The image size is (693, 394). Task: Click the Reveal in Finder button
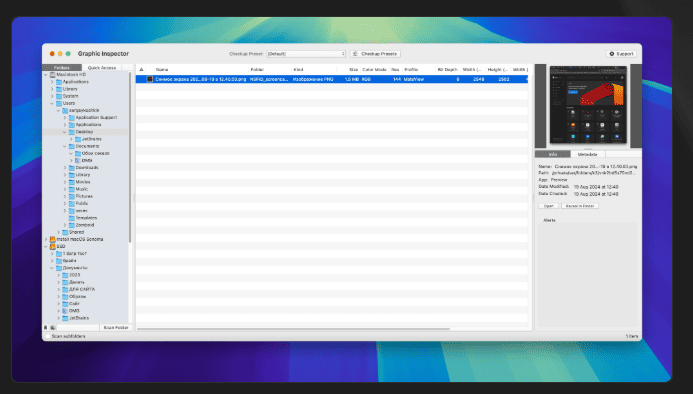tap(580, 206)
